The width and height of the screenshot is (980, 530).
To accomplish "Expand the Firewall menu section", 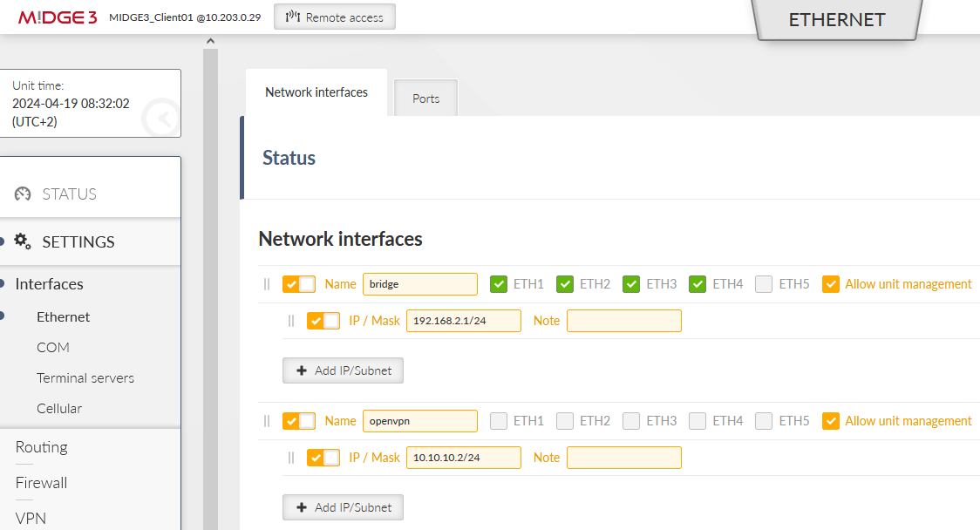I will pos(41,483).
